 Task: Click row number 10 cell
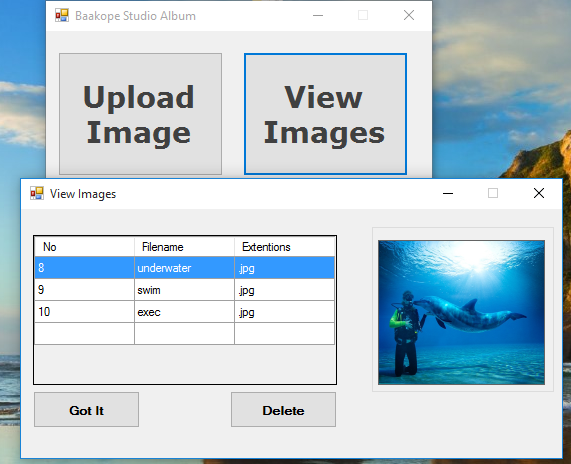coord(84,312)
